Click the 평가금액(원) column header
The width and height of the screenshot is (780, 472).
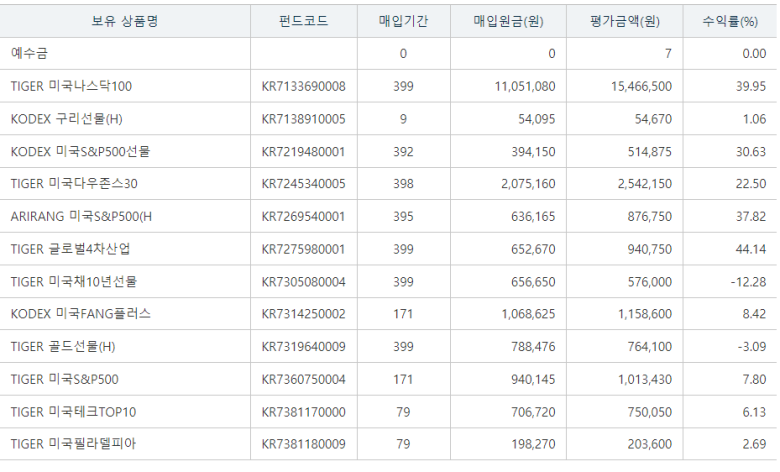coord(625,21)
